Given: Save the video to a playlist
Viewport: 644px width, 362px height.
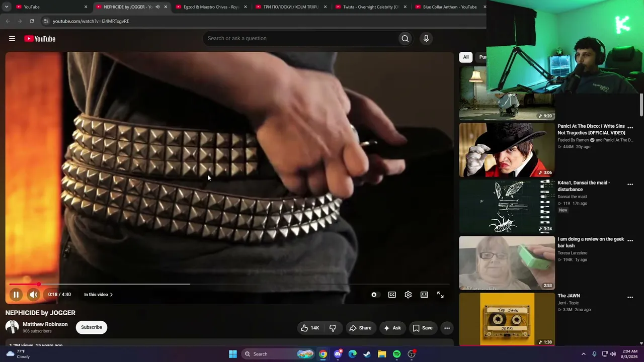Looking at the screenshot, I should (423, 328).
